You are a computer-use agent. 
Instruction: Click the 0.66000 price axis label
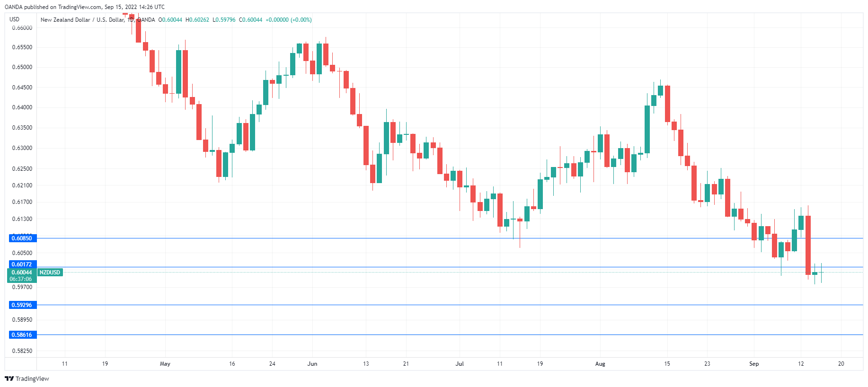(22, 28)
